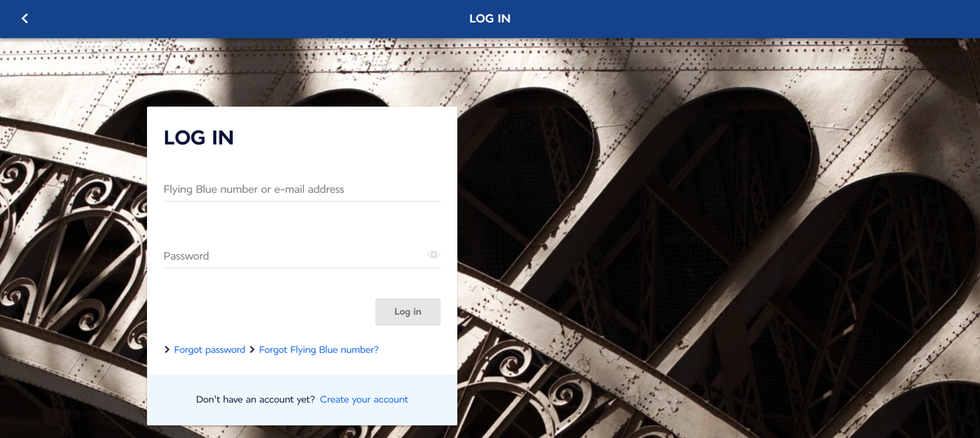Open the Forgot Flying Blue number? link

[x=318, y=350]
